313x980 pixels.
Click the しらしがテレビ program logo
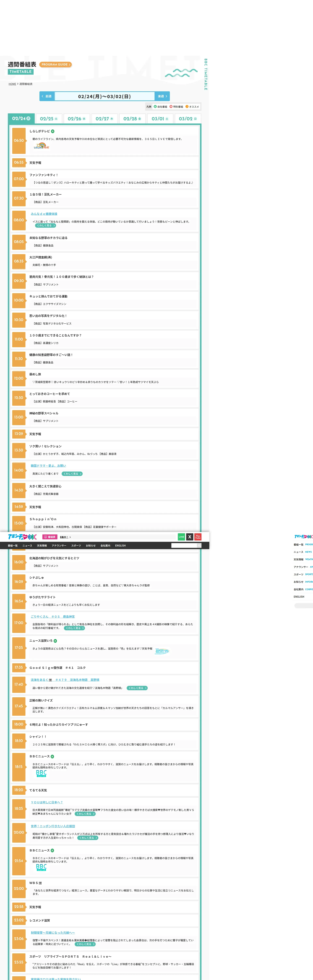coord(41,146)
